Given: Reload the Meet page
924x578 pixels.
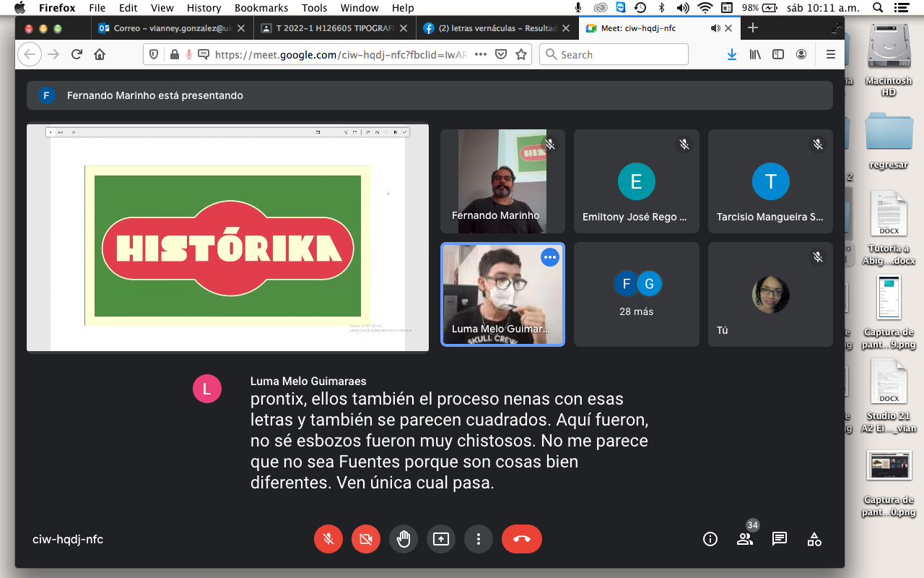Looking at the screenshot, I should (x=77, y=54).
